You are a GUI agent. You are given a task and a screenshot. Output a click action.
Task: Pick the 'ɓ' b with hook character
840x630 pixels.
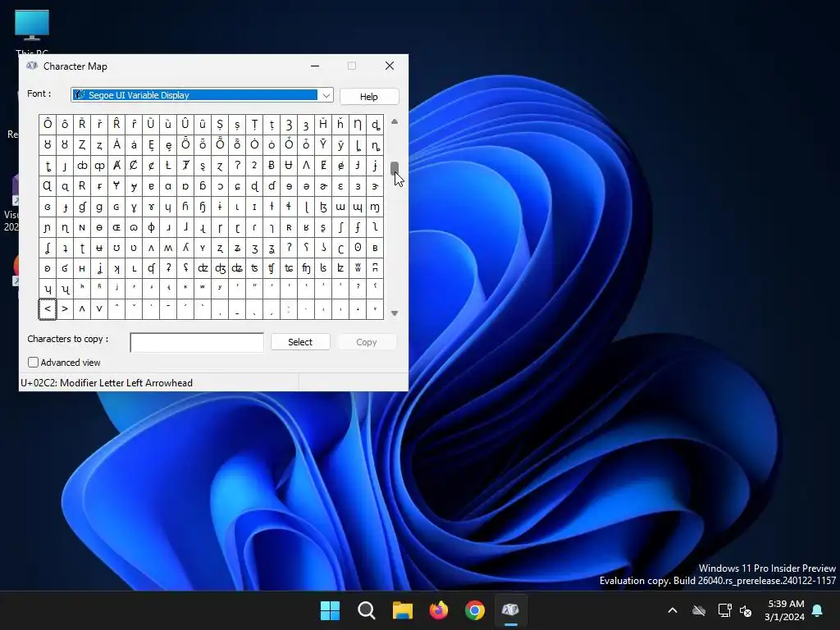coord(203,186)
